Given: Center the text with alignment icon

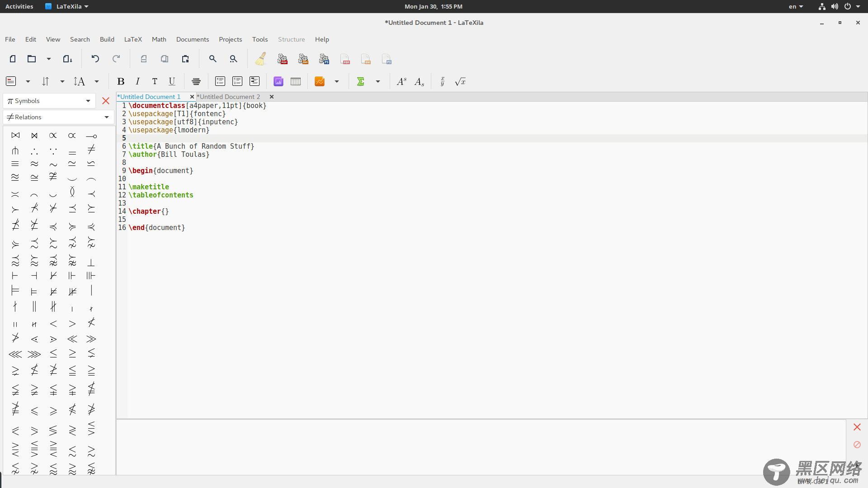Looking at the screenshot, I should (196, 81).
